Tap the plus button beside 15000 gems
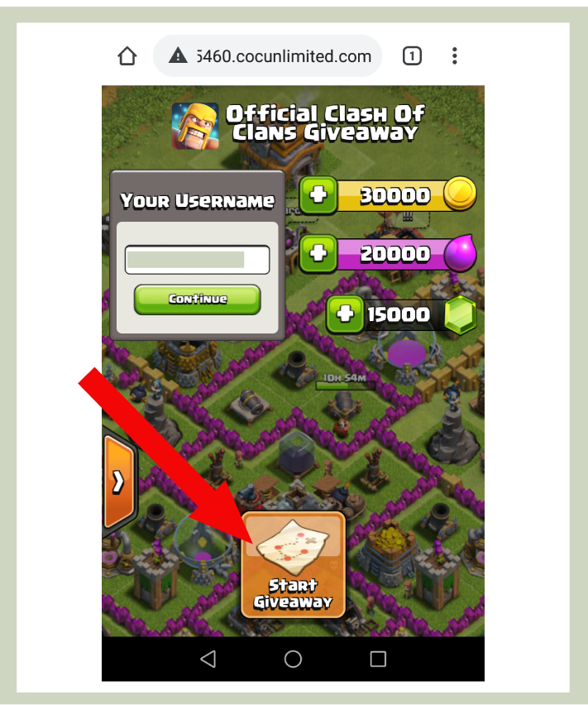Viewport: 588px width, 705px height. (x=345, y=314)
